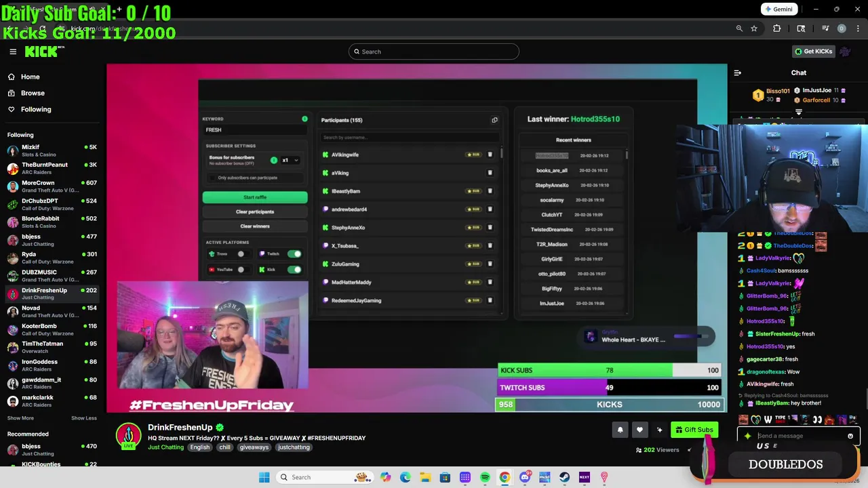
Task: Click the chat message input field
Action: pyautogui.click(x=799, y=436)
